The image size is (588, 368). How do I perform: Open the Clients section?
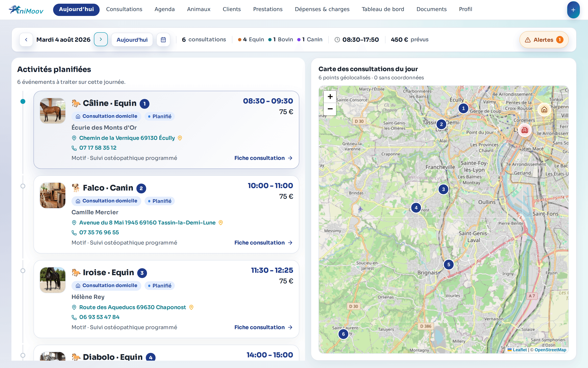[232, 9]
